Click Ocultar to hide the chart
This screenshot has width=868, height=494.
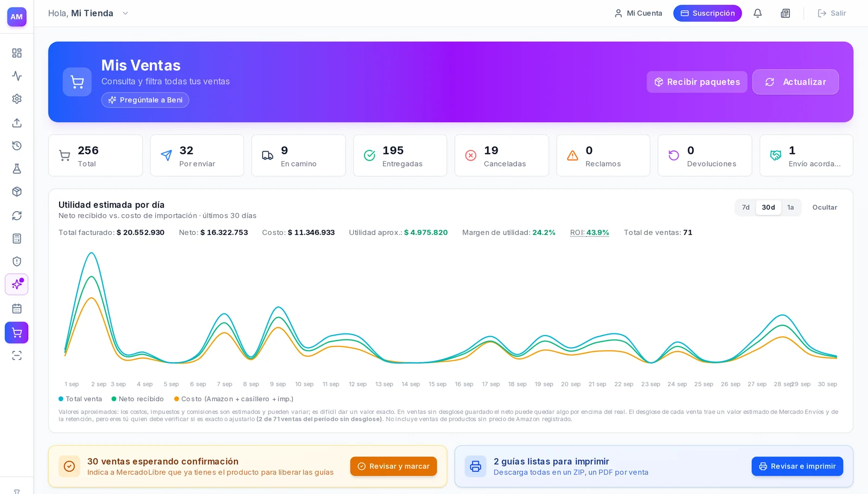point(825,207)
